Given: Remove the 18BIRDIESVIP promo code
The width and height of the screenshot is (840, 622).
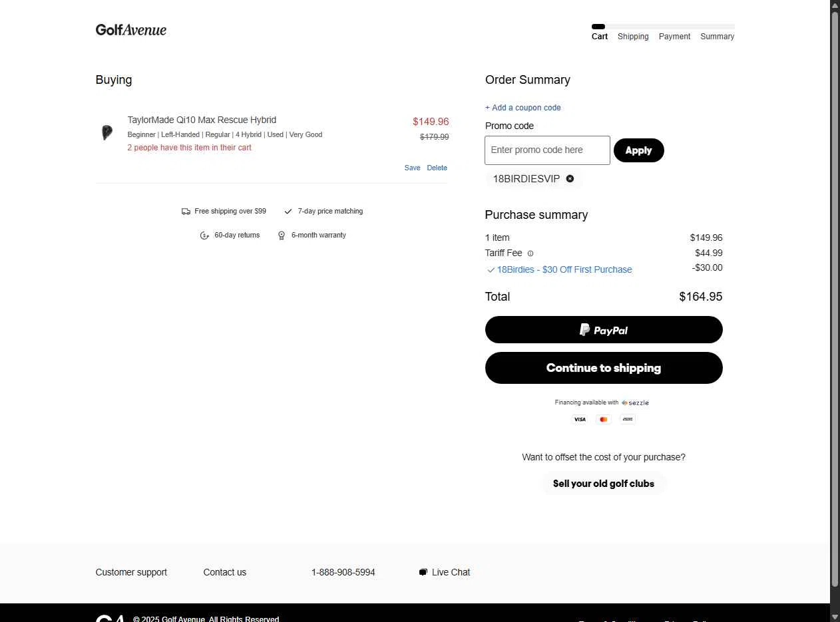Looking at the screenshot, I should pos(570,179).
